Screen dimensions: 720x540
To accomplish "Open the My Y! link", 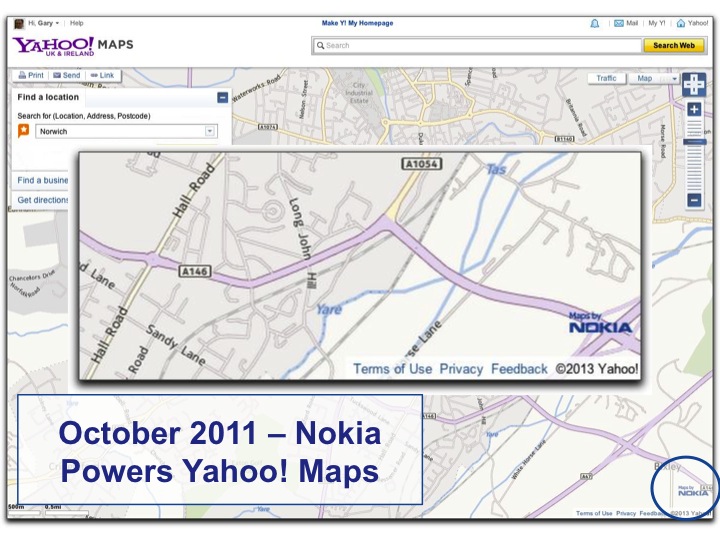I will pyautogui.click(x=657, y=23).
